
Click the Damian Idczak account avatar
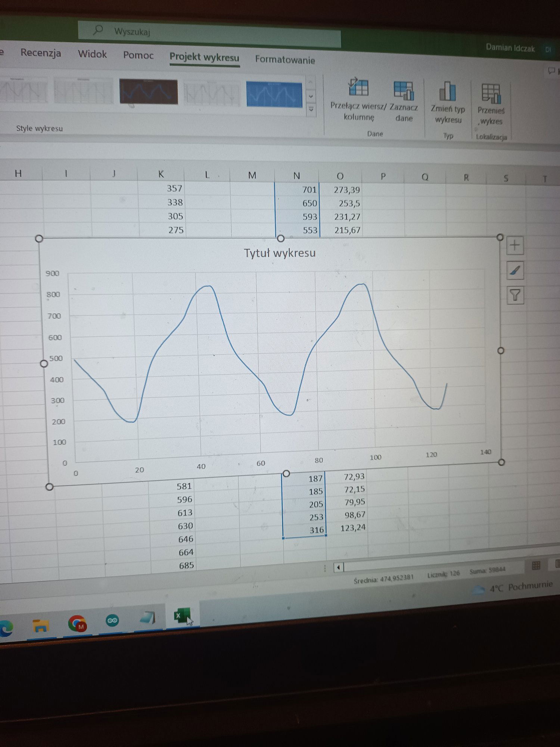pos(548,50)
